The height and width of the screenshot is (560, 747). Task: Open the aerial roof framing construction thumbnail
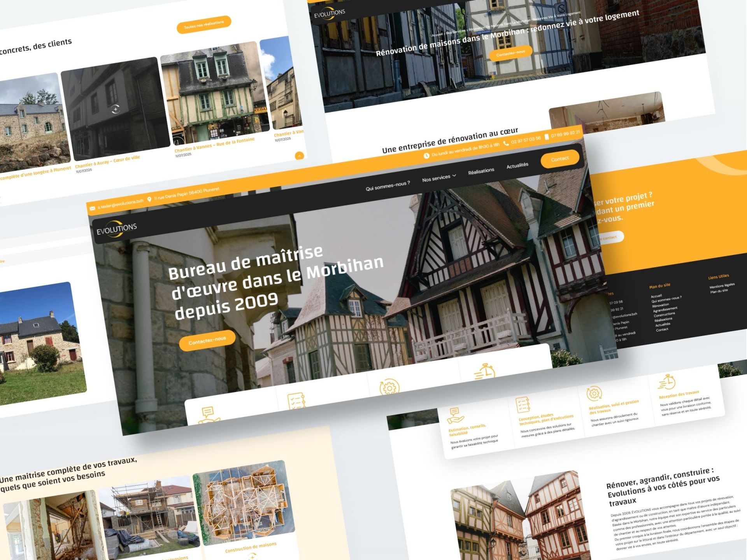(244, 503)
